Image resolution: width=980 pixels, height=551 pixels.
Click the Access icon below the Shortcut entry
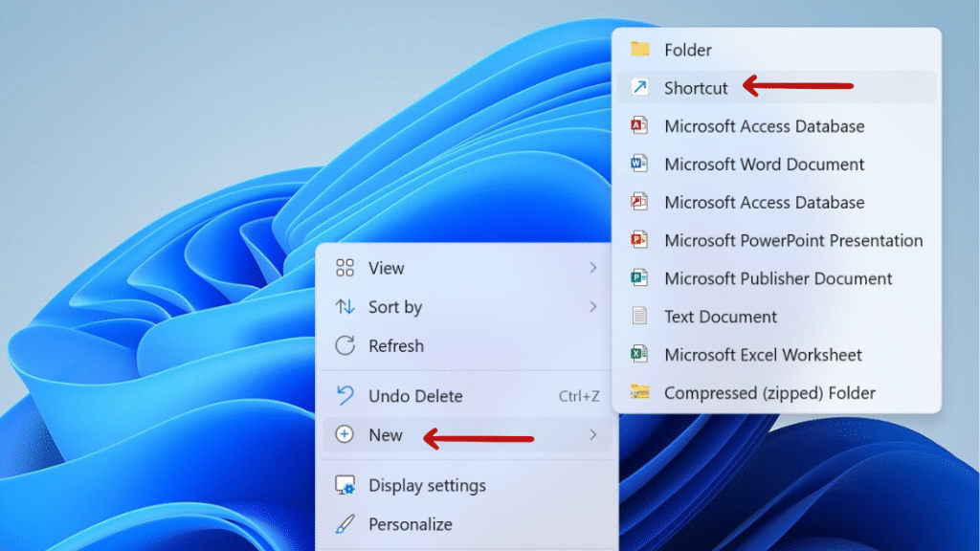pos(638,125)
